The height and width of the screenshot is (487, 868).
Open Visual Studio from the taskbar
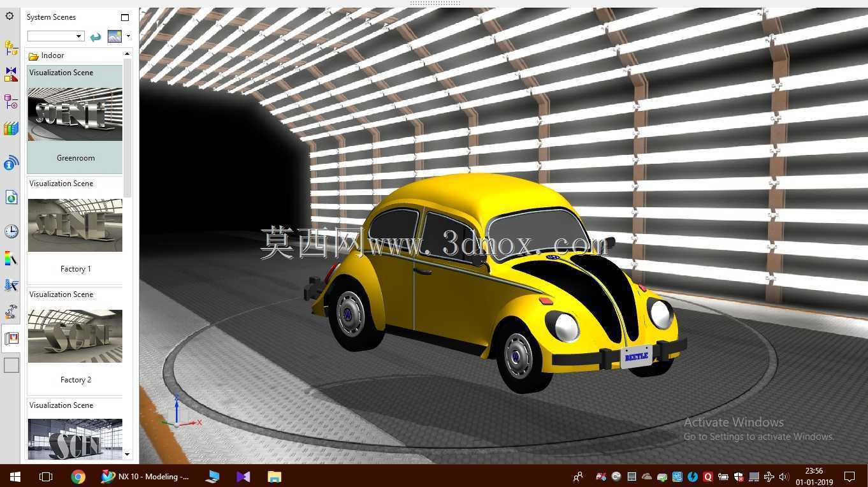tap(243, 476)
